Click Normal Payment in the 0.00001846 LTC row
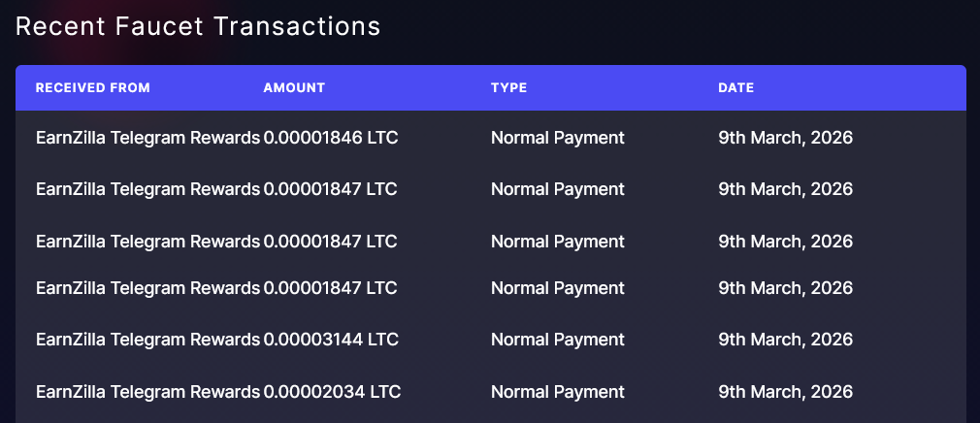 point(558,138)
